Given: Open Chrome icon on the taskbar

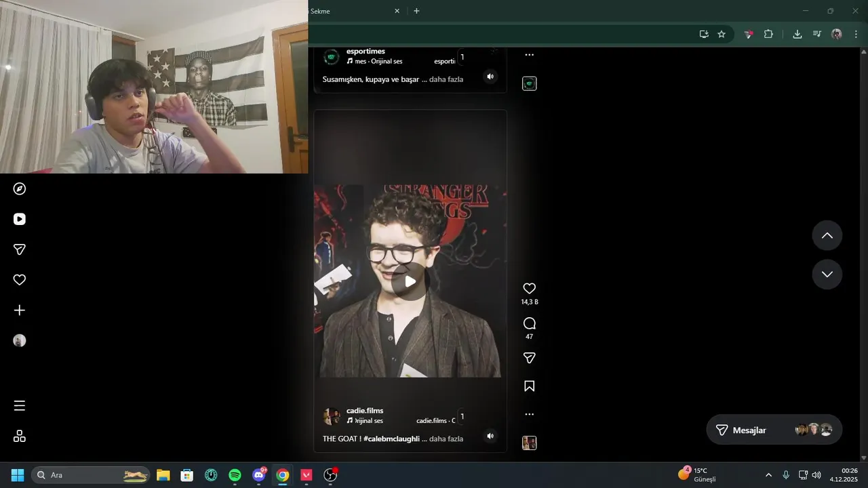Looking at the screenshot, I should (283, 475).
